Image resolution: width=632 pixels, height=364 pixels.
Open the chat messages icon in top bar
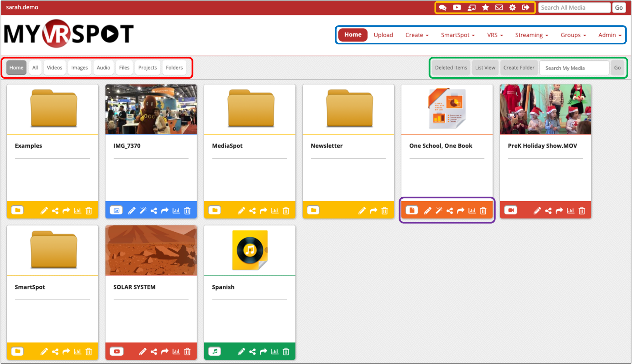(443, 7)
